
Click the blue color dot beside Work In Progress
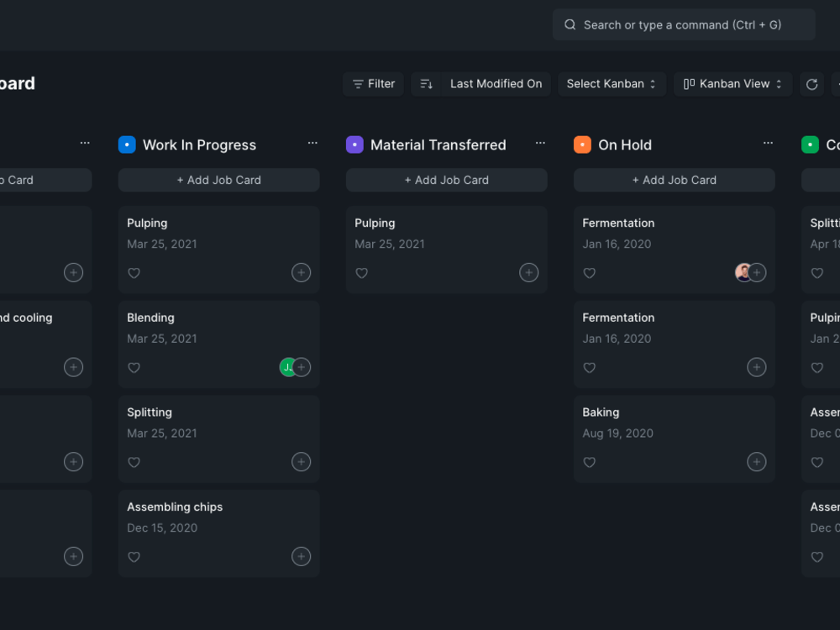point(127,144)
